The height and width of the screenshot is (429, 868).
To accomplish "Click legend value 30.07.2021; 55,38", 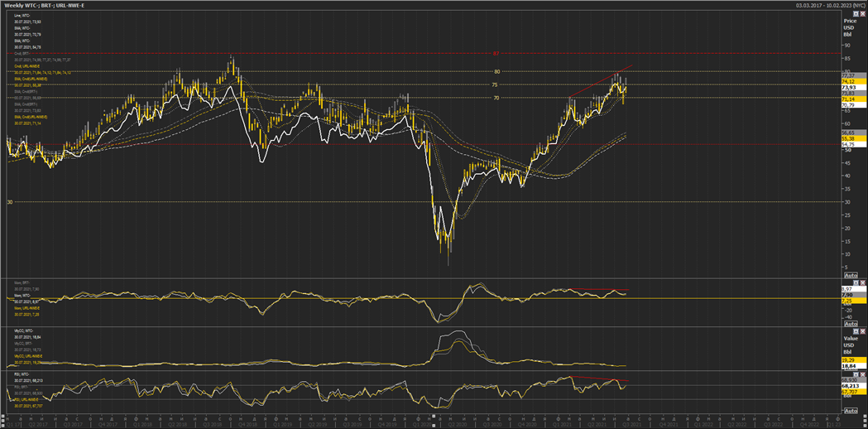I will tap(27, 85).
